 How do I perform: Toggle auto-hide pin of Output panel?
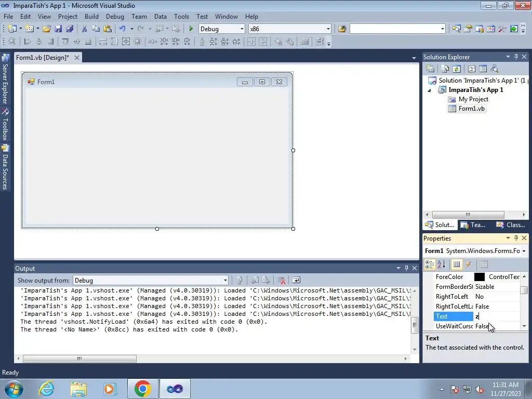click(406, 268)
